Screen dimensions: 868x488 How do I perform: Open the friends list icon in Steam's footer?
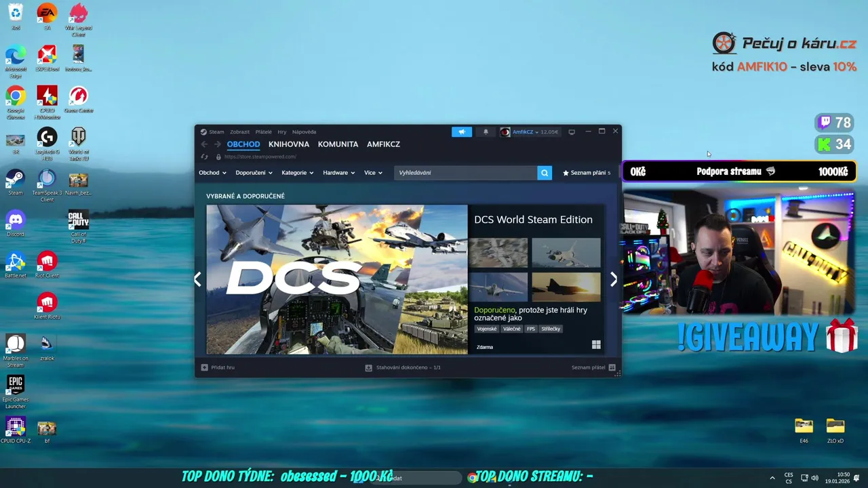tap(612, 367)
